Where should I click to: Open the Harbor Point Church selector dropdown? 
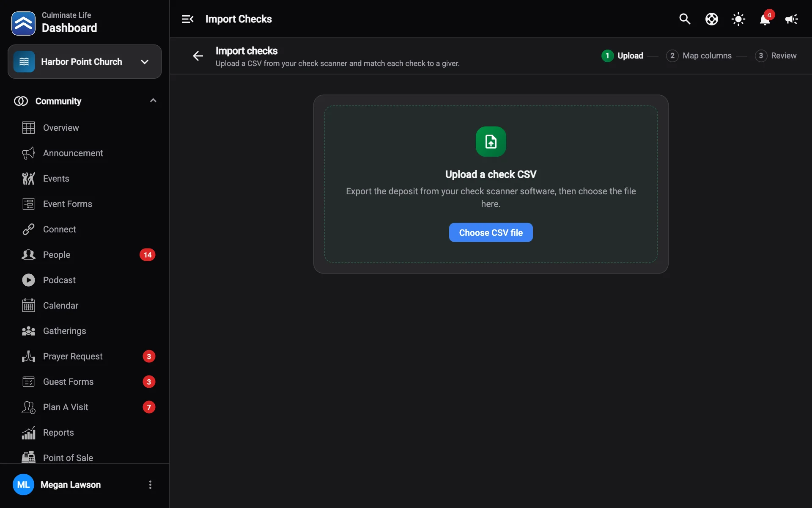click(x=85, y=62)
